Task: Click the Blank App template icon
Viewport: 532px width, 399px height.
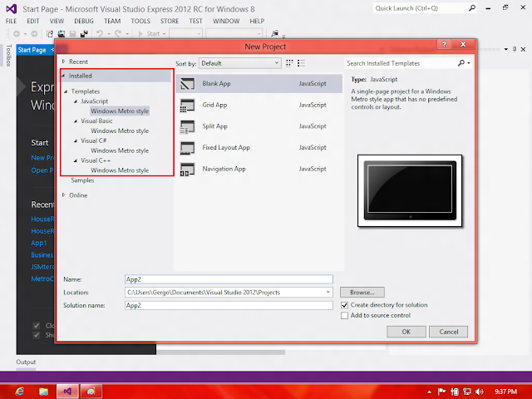Action: point(187,83)
